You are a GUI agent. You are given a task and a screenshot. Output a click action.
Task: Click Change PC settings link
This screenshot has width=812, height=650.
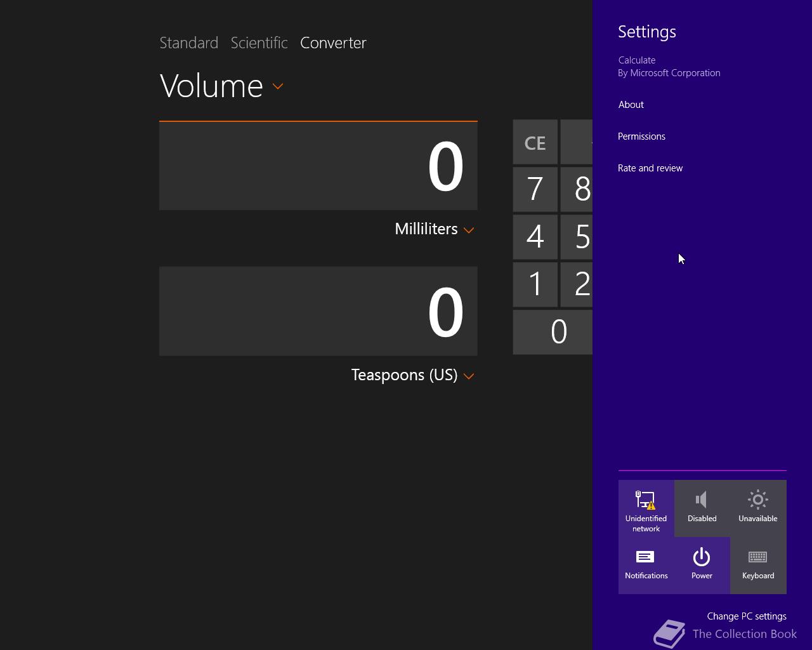click(x=747, y=616)
